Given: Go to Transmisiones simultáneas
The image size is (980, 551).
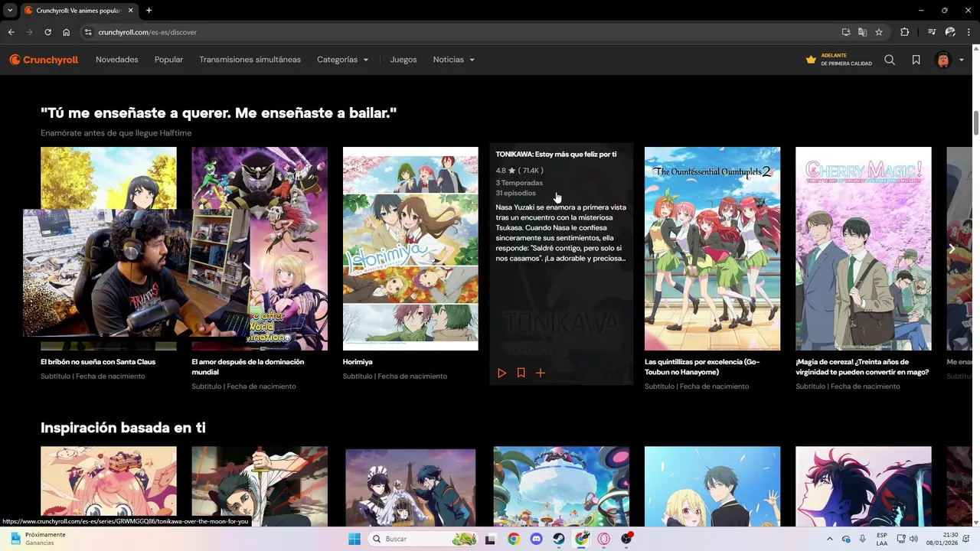Looking at the screenshot, I should click(250, 60).
